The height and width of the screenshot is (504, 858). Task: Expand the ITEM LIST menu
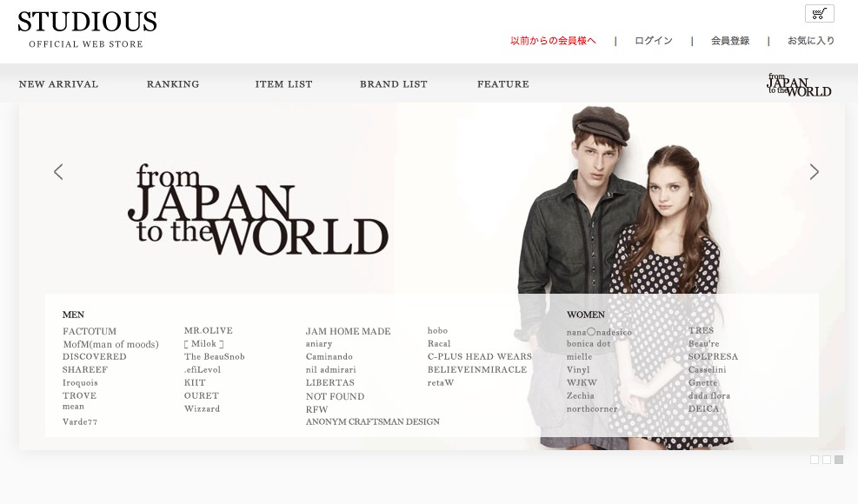pyautogui.click(x=283, y=84)
